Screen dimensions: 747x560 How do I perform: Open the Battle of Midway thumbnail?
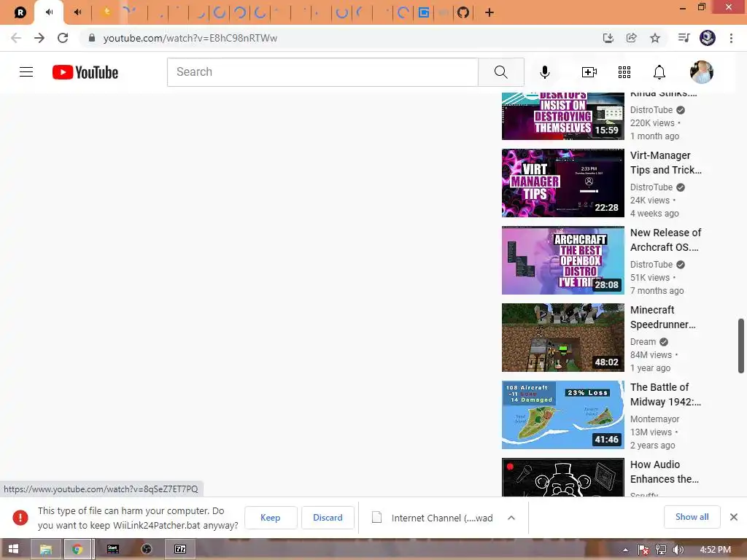click(562, 415)
